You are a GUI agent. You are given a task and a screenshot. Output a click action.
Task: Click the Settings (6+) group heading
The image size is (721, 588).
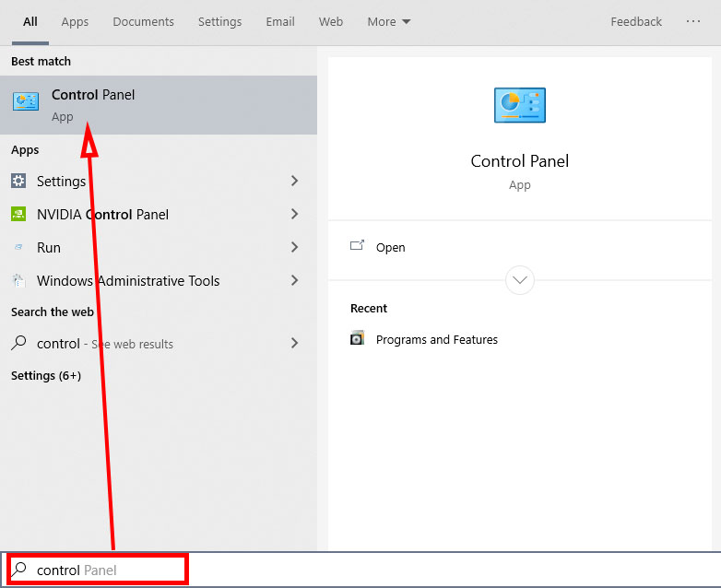tap(46, 376)
